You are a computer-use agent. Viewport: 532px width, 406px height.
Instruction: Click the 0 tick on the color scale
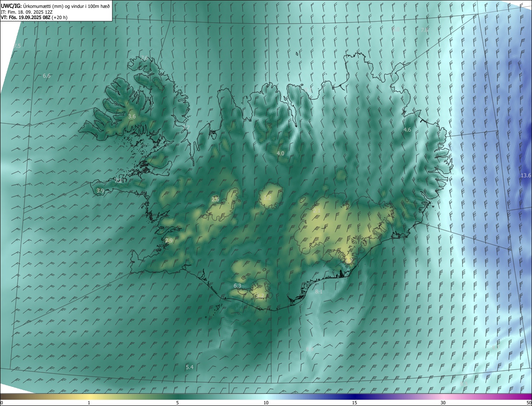(x=2, y=403)
